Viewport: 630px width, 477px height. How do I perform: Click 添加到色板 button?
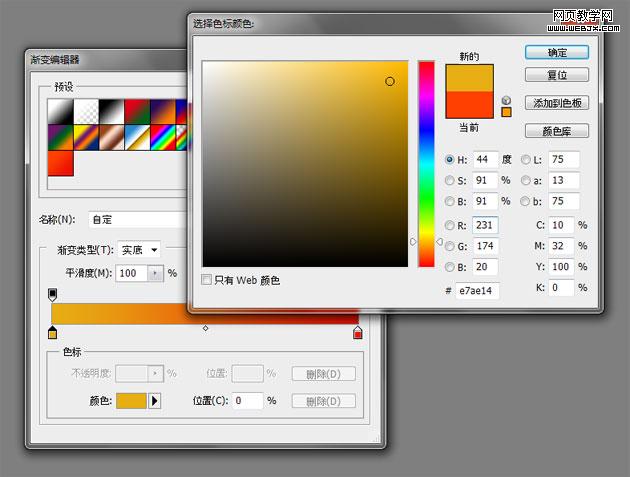tap(556, 103)
